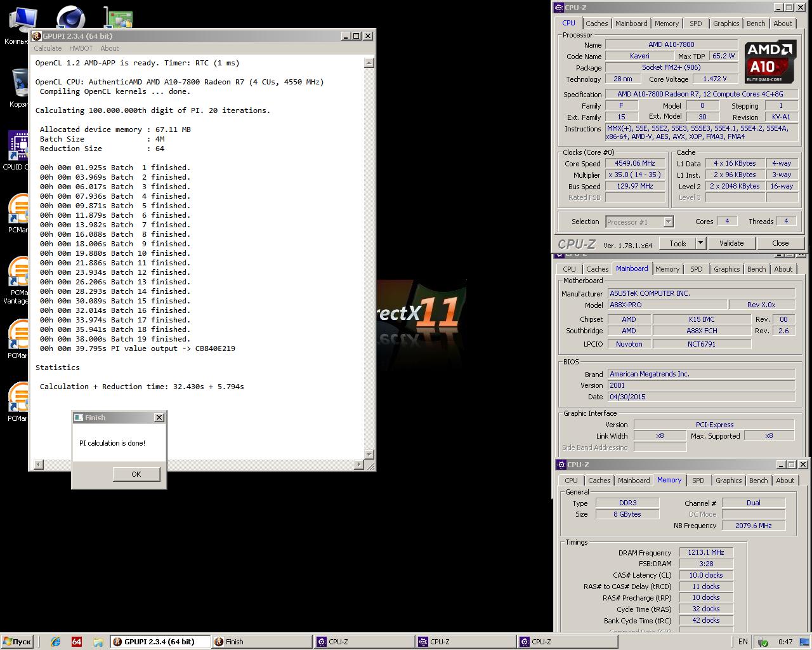The height and width of the screenshot is (650, 812).
Task: Click the Validate button in CPU-Z
Action: pos(731,243)
